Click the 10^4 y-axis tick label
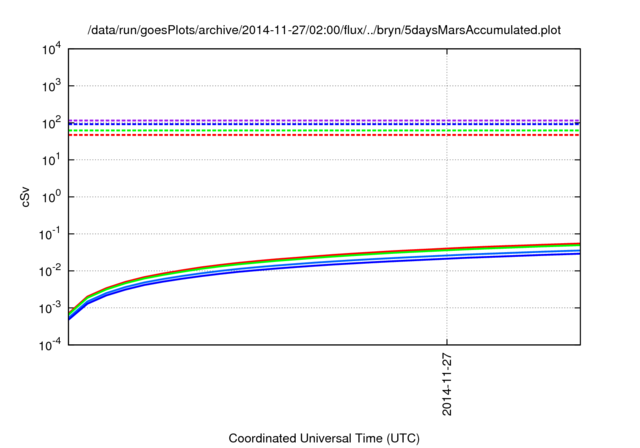 tap(52, 49)
